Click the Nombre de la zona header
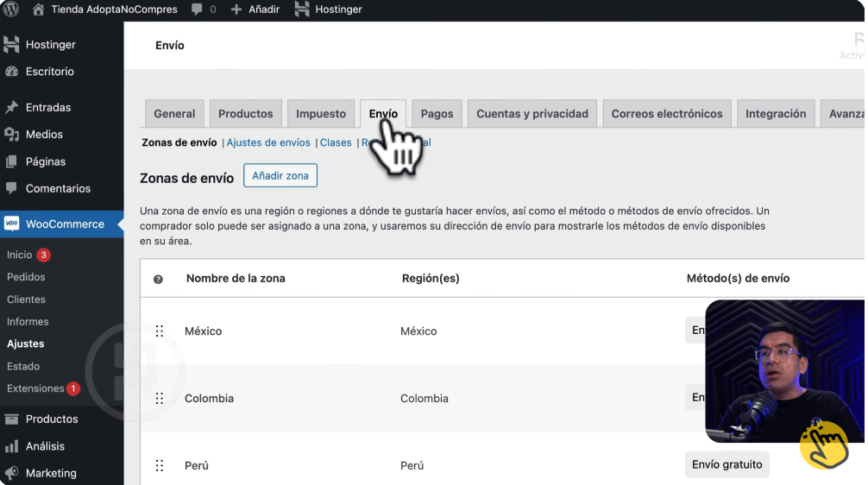868x485 pixels. tap(236, 279)
